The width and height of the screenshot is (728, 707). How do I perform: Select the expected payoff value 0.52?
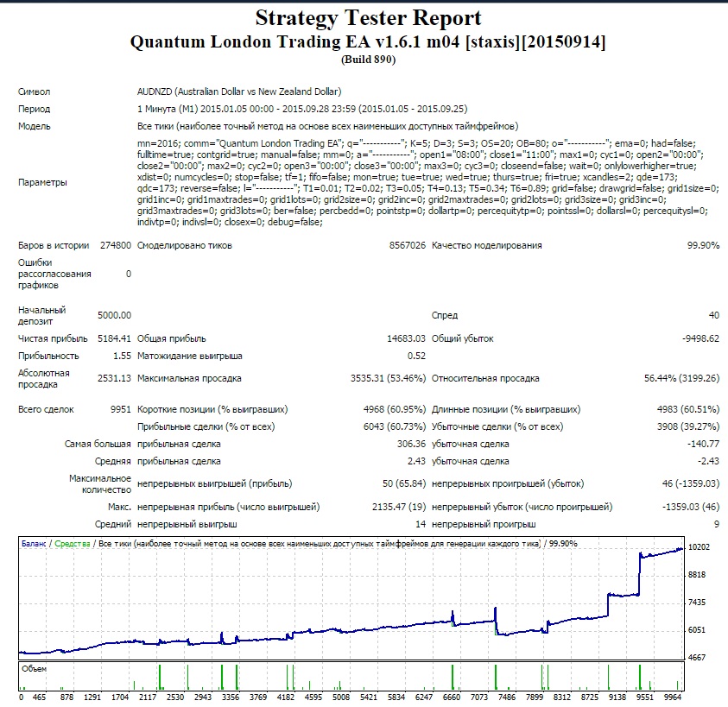416,356
